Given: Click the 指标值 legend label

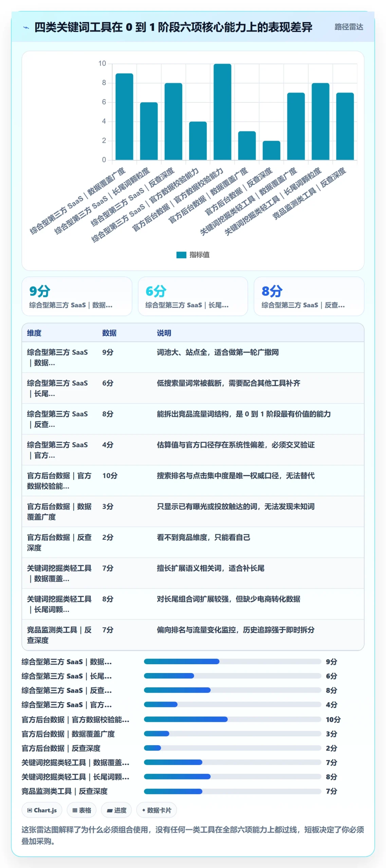Looking at the screenshot, I should [199, 255].
